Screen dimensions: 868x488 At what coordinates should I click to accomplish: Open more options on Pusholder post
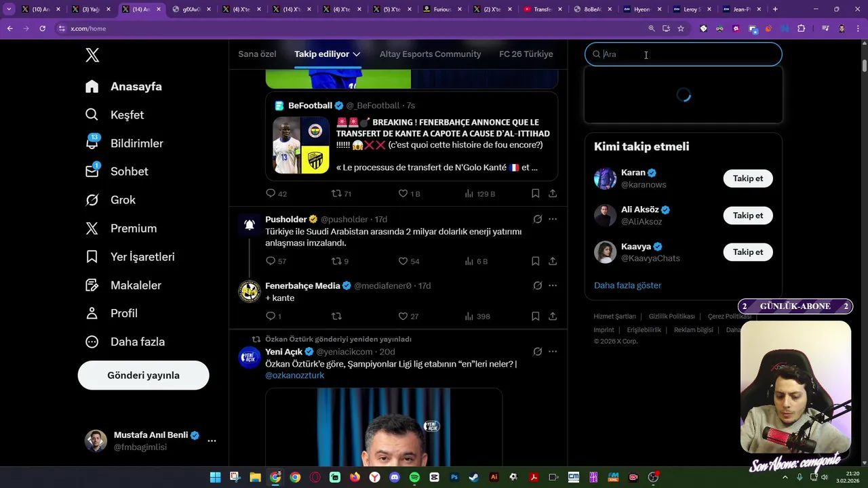click(553, 219)
